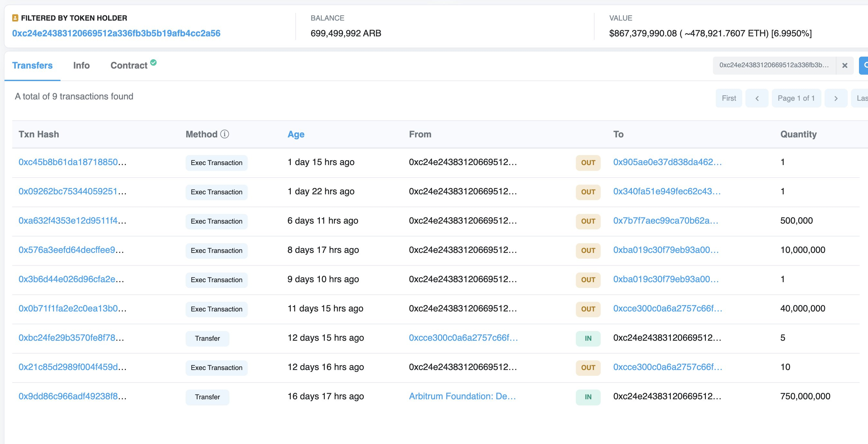This screenshot has width=868, height=444.
Task: Go to next page chevron
Action: [836, 98]
